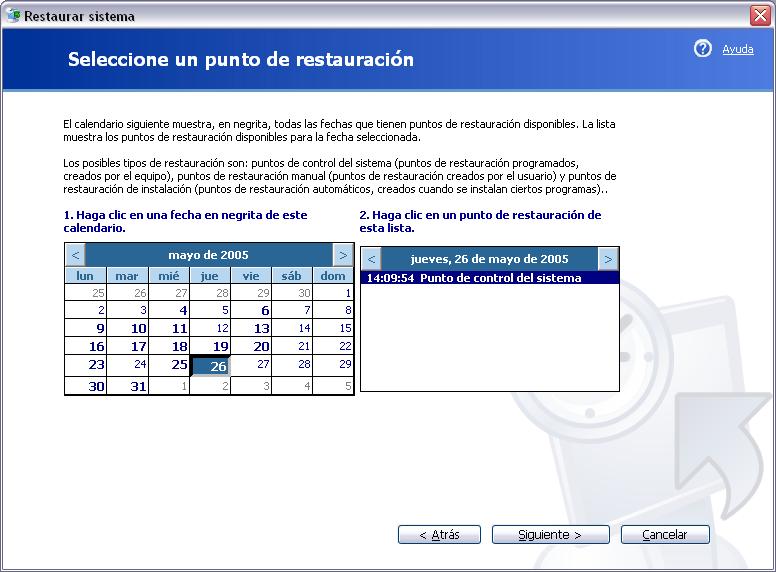Select bold date 10 in calendar
Viewport: 776px width, 572px height.
coord(128,328)
